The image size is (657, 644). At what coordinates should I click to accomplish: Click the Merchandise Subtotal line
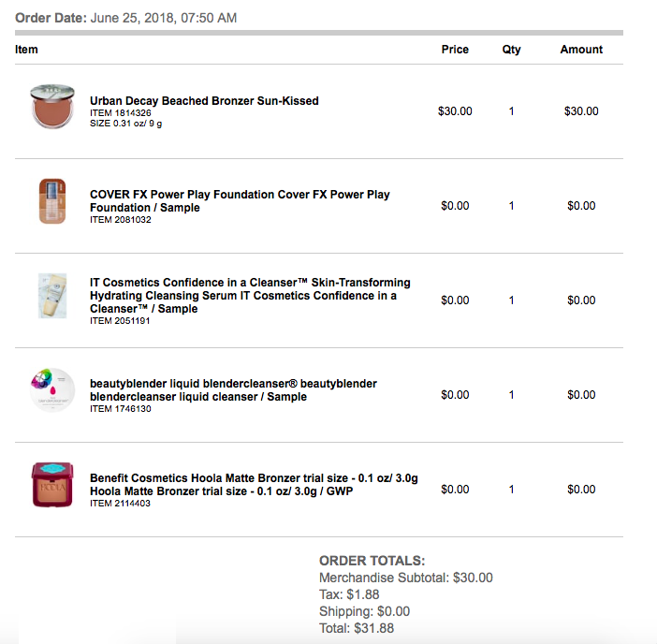(x=405, y=578)
